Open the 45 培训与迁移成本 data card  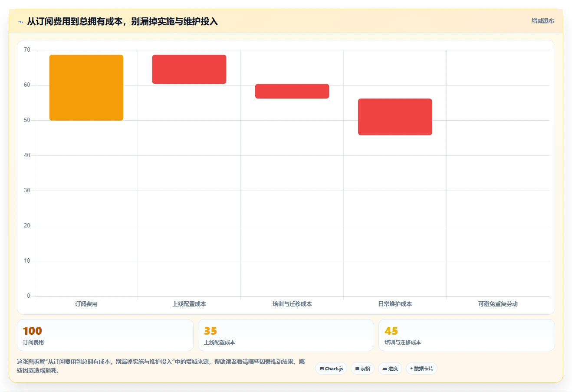[467, 335]
